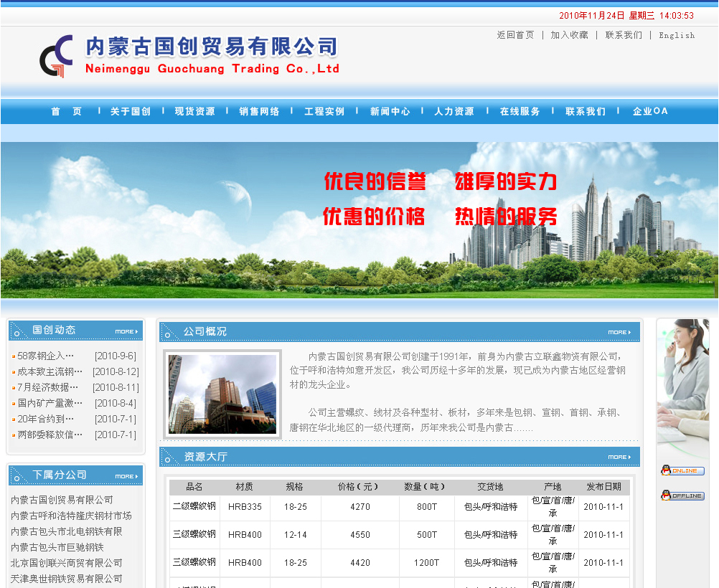Open 'more' in 国创动态 panel
This screenshot has height=588, width=719.
point(126,331)
